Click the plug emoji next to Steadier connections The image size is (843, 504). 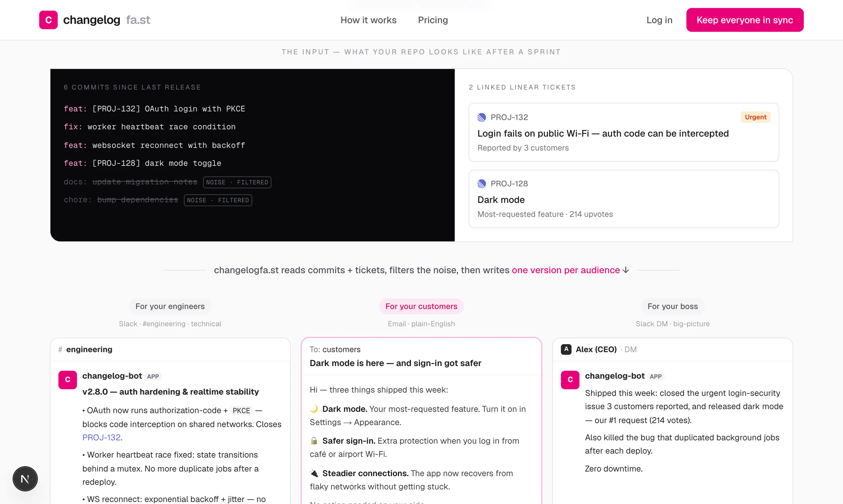(x=314, y=473)
